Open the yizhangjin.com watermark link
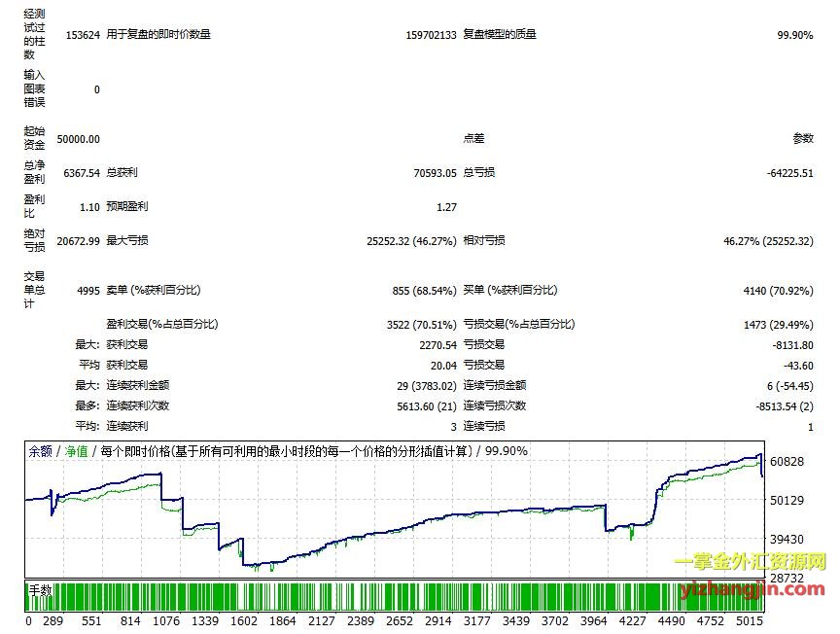 (x=752, y=588)
